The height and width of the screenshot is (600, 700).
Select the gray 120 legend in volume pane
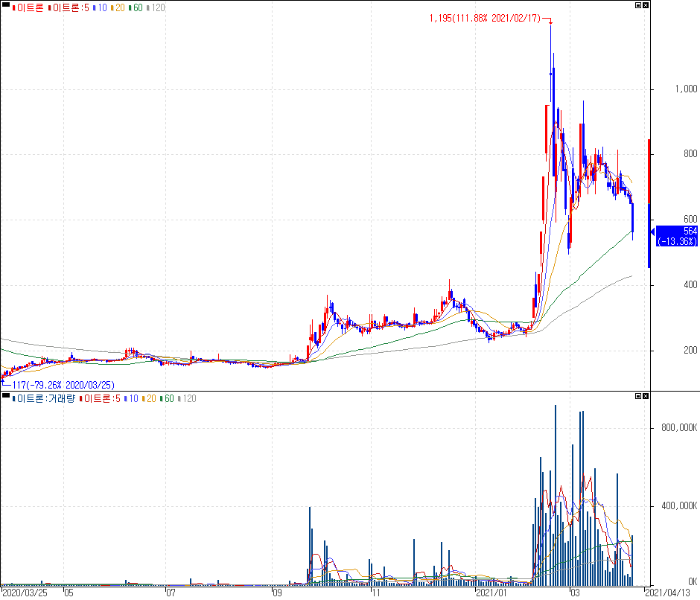(187, 398)
